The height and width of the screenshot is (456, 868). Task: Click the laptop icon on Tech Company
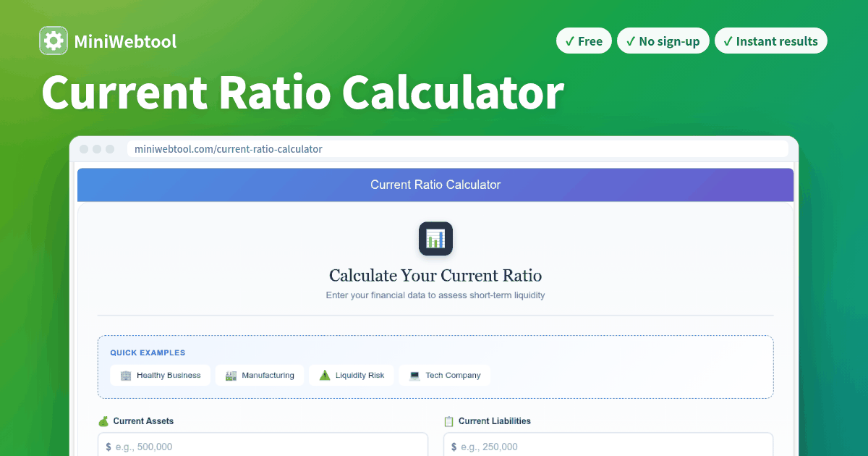click(414, 376)
